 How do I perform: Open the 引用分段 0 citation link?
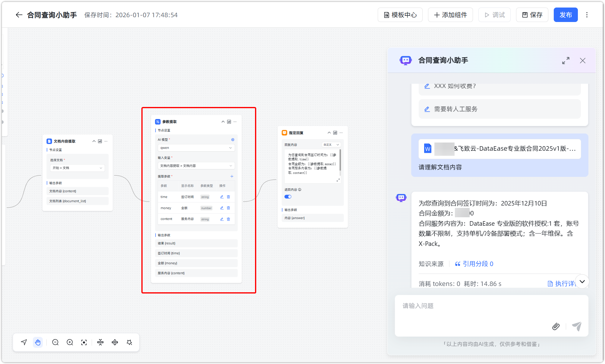click(x=477, y=264)
